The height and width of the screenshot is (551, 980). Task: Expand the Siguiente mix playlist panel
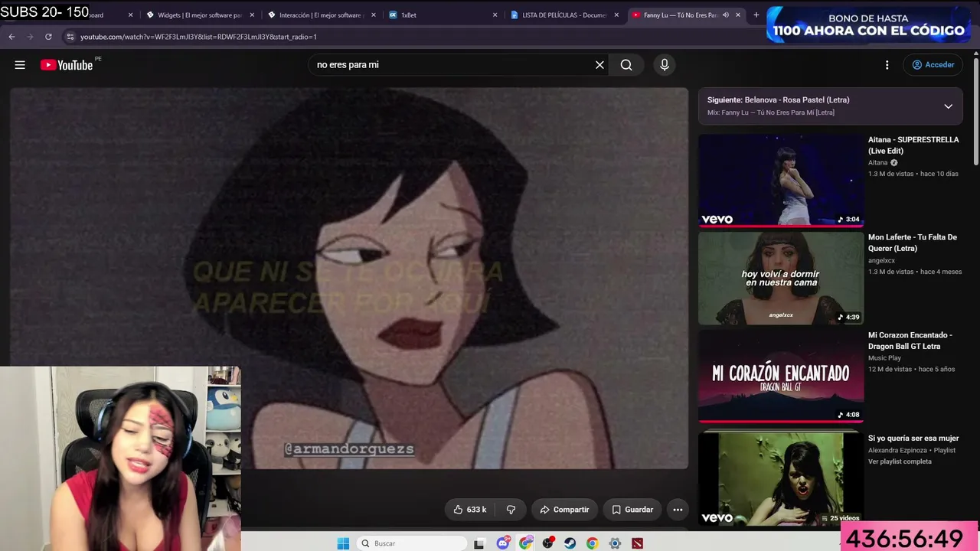tap(948, 106)
